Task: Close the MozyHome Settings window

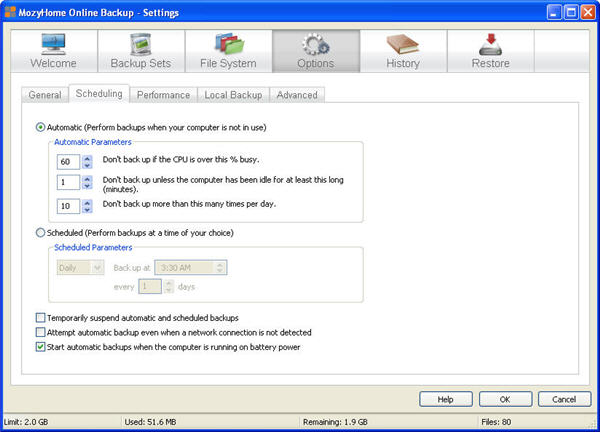Action: click(588, 12)
